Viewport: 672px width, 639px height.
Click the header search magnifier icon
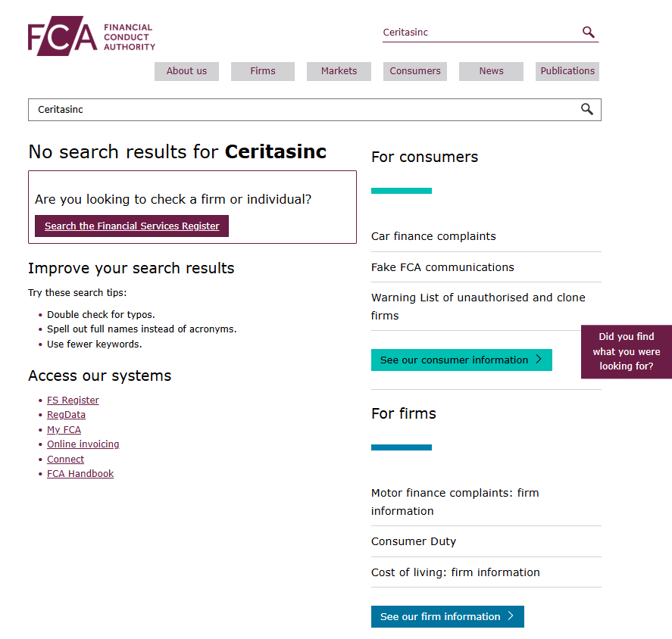[x=589, y=33]
